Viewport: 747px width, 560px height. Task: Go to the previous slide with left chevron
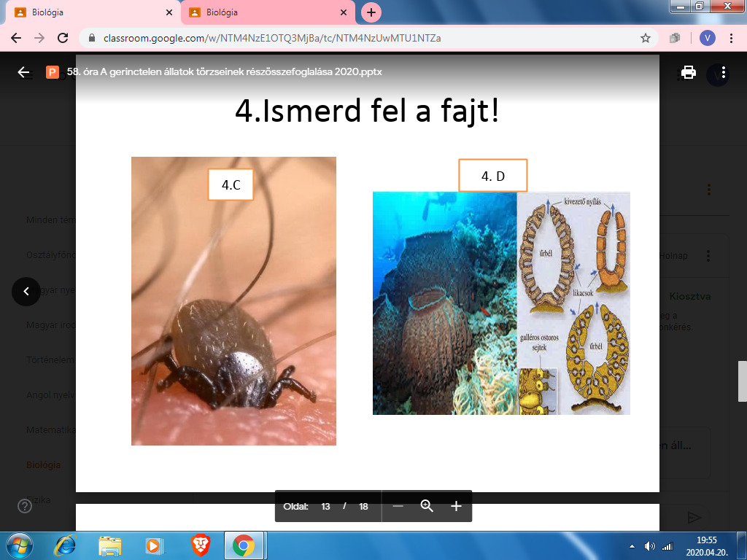pyautogui.click(x=26, y=292)
